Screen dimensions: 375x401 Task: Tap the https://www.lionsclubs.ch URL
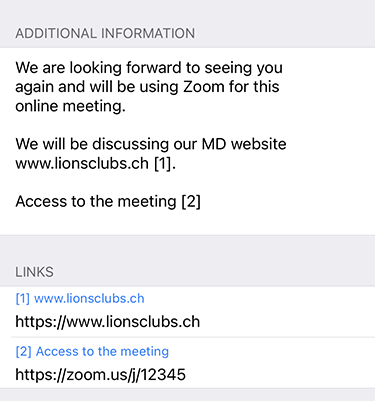pyautogui.click(x=108, y=322)
